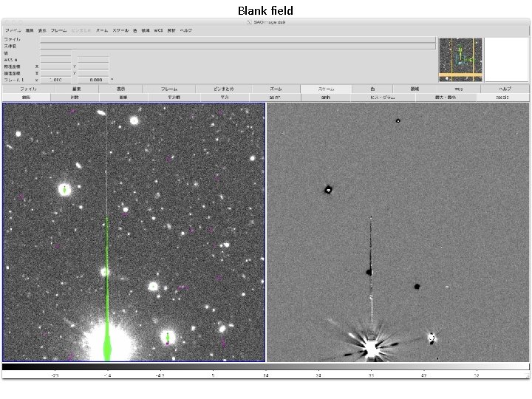Click the 領域 button in the button bar
This screenshot has width=532, height=399.
[415, 89]
